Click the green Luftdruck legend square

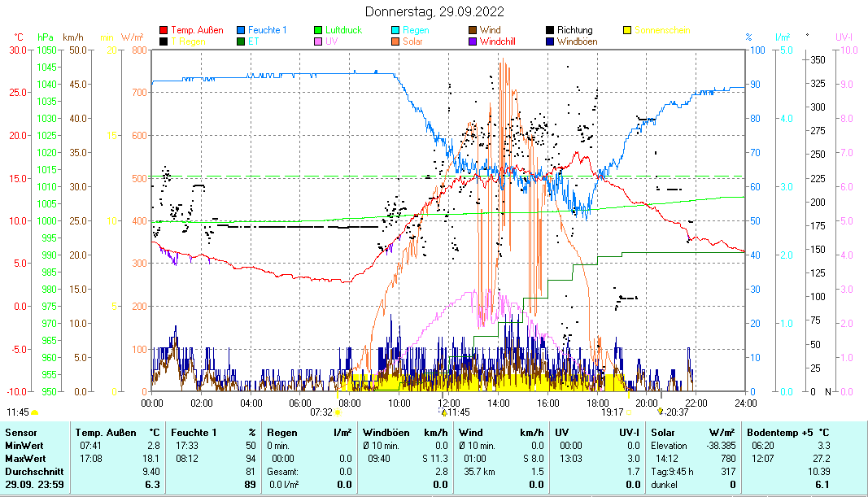coord(318,30)
